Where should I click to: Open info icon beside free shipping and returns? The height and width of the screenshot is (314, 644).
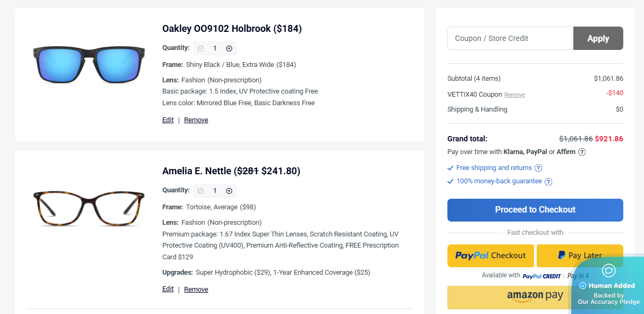click(x=538, y=168)
